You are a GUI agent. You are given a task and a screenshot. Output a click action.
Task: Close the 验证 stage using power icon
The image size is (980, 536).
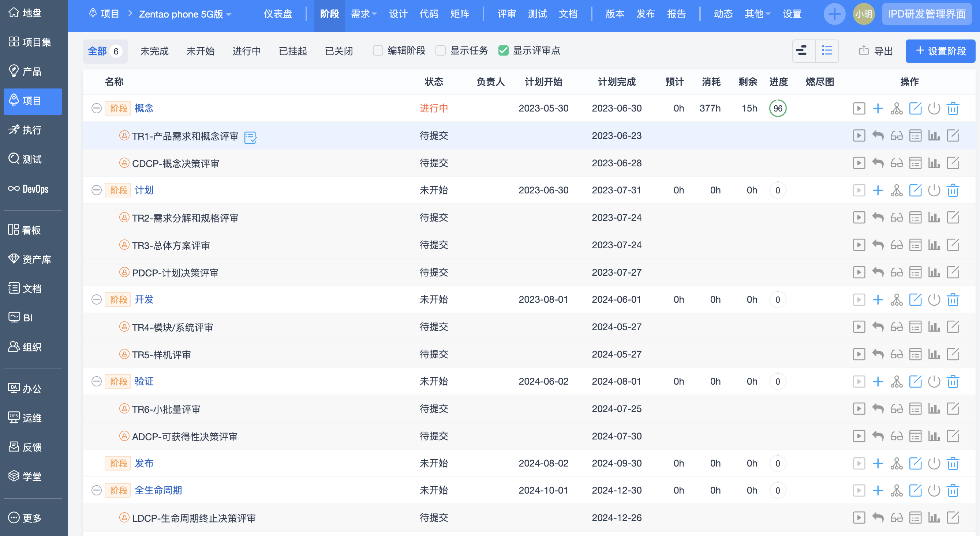tap(934, 381)
